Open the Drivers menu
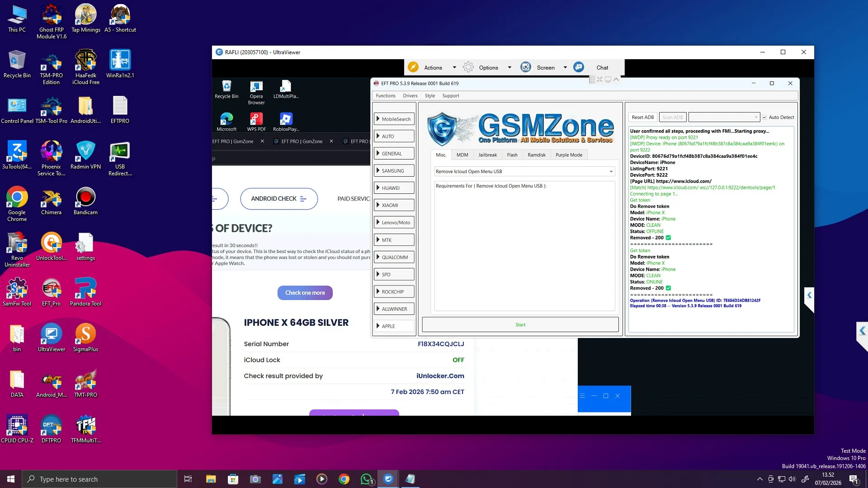Image resolution: width=868 pixels, height=488 pixels. coord(410,96)
